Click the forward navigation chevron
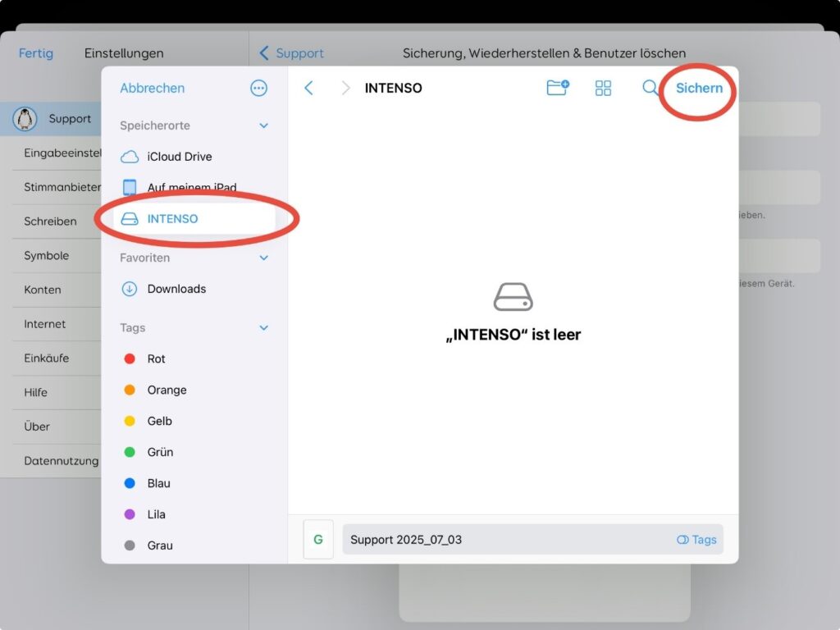Viewport: 840px width, 630px height. point(345,88)
